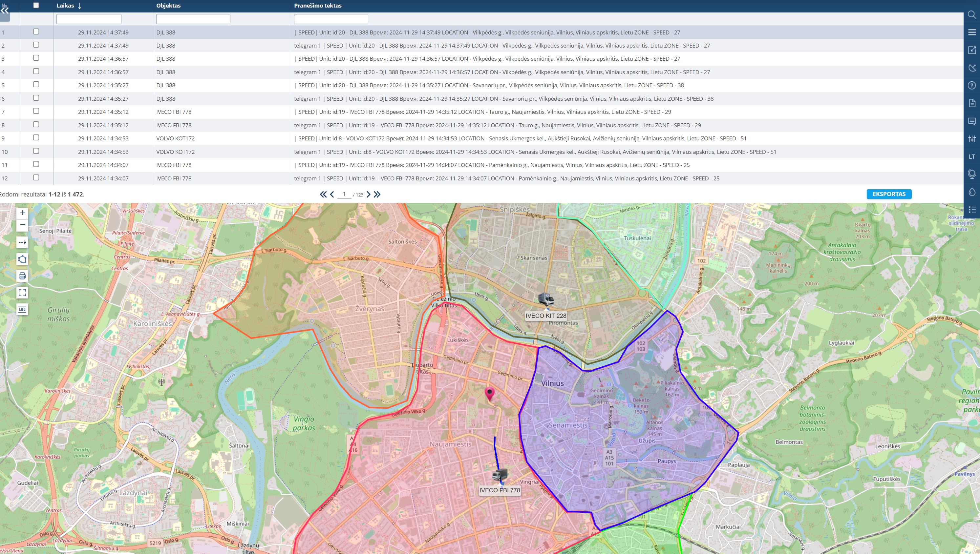The height and width of the screenshot is (554, 980).
Task: Click the map print icon
Action: [x=22, y=276]
